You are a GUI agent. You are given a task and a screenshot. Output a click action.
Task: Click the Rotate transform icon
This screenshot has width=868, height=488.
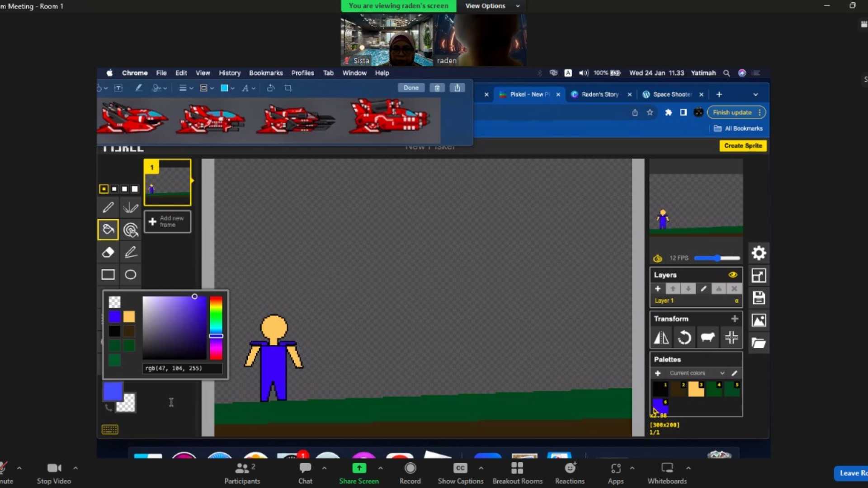click(684, 338)
